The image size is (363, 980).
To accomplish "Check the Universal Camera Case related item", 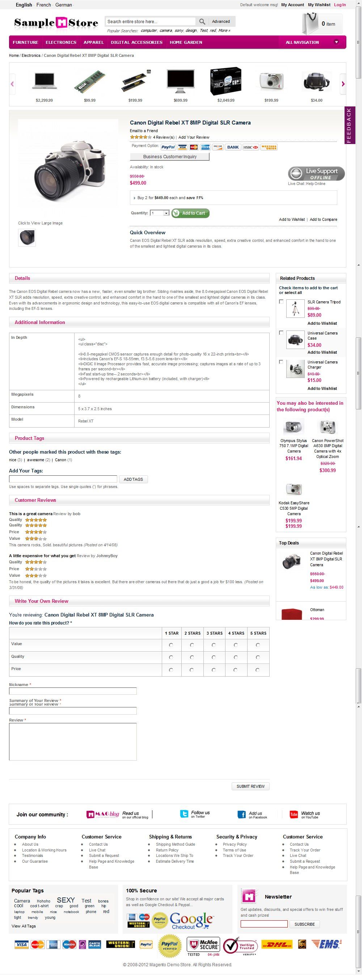I will tap(281, 333).
